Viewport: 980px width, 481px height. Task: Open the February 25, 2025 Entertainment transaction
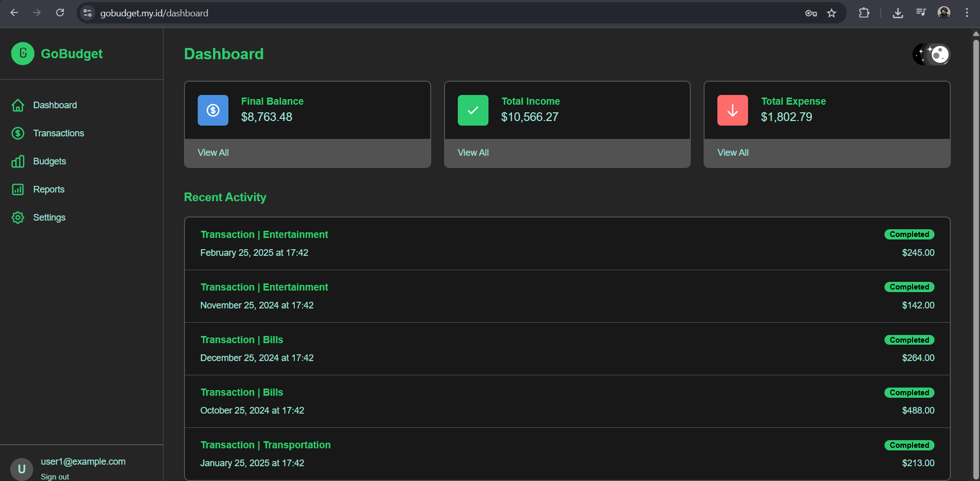(x=264, y=235)
